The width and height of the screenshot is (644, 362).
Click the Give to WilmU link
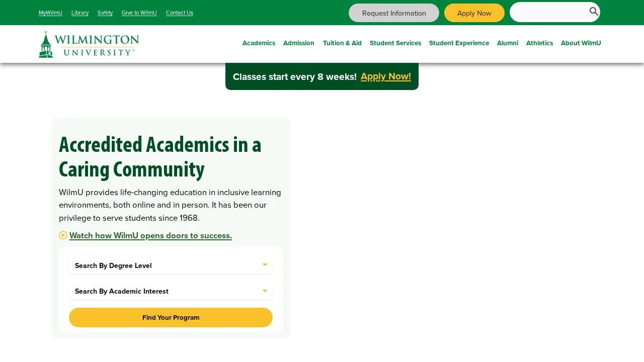coord(139,13)
